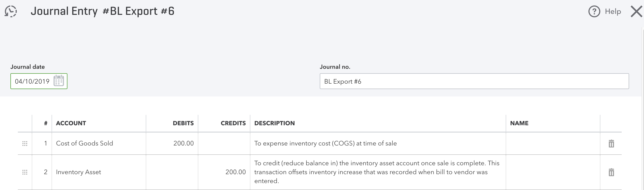
Task: Click the 200.00 debit amount cell
Action: tap(172, 143)
